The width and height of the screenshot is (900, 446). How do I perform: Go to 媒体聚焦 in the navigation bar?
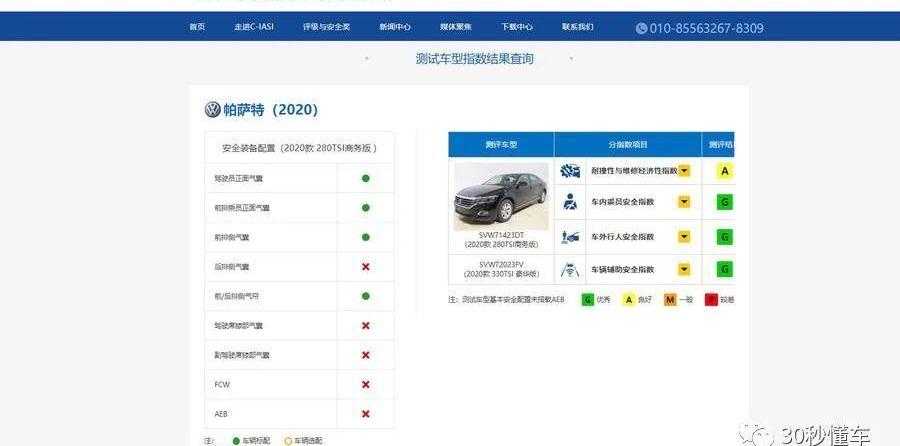click(456, 27)
